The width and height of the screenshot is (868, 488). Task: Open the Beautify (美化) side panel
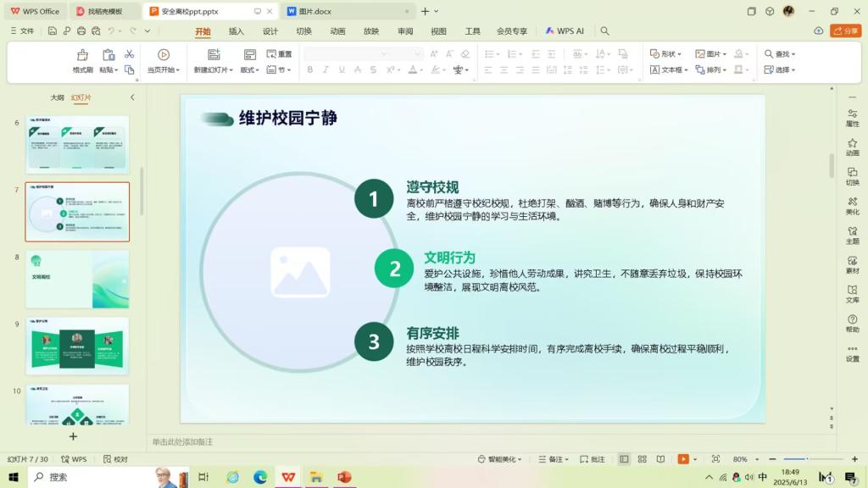(852, 204)
